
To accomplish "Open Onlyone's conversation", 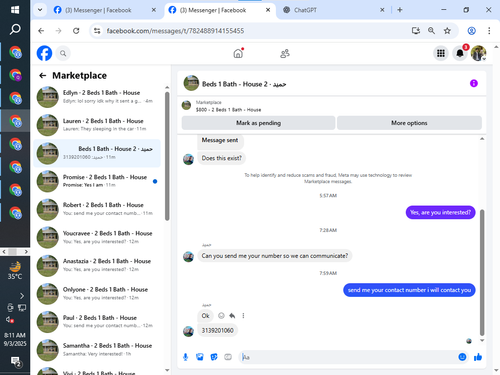I will coord(97,294).
